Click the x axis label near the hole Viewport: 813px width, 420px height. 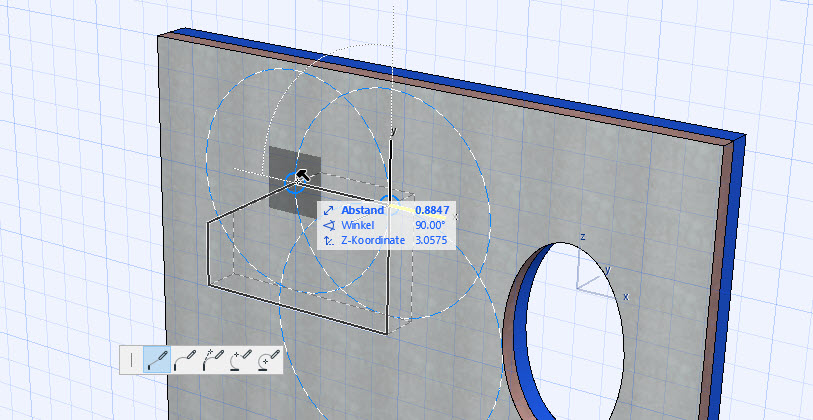click(626, 297)
